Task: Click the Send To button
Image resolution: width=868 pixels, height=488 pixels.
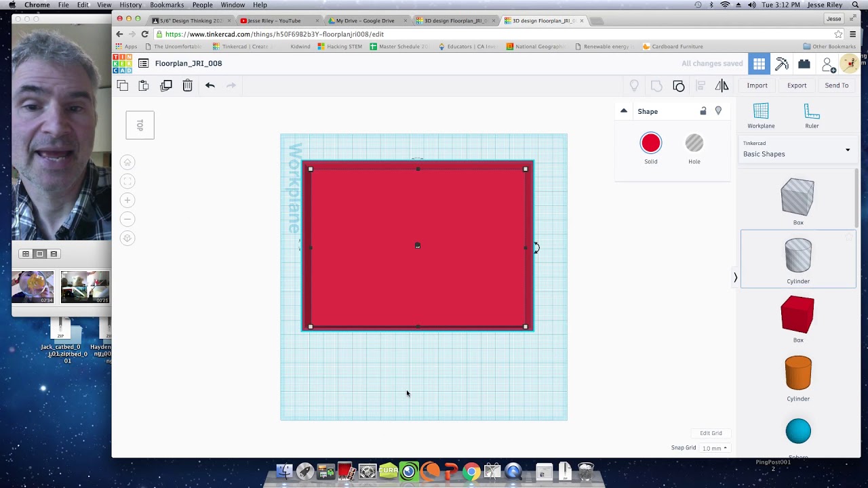Action: pos(836,85)
